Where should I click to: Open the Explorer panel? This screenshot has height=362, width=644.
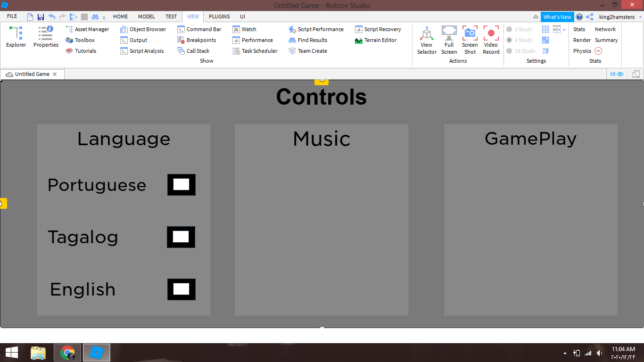16,37
